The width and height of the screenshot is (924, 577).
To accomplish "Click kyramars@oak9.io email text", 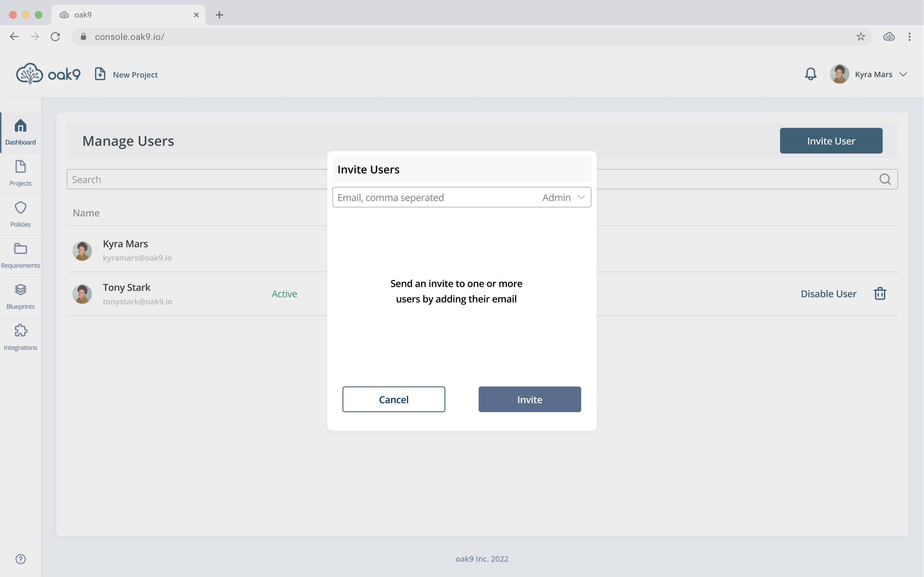I will (137, 258).
